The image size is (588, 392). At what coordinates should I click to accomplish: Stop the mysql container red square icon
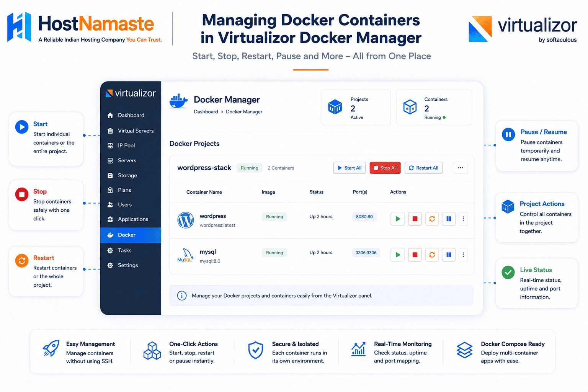click(x=415, y=255)
